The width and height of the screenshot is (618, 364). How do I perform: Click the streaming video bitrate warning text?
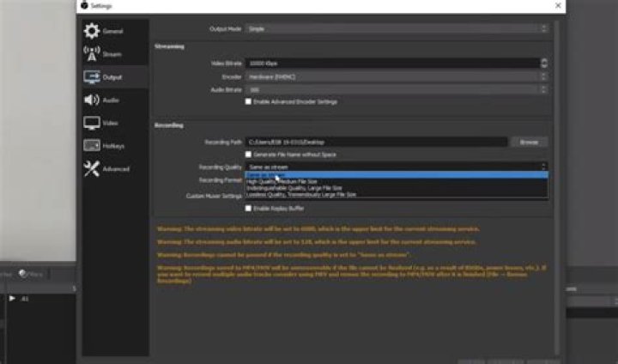[318, 229]
